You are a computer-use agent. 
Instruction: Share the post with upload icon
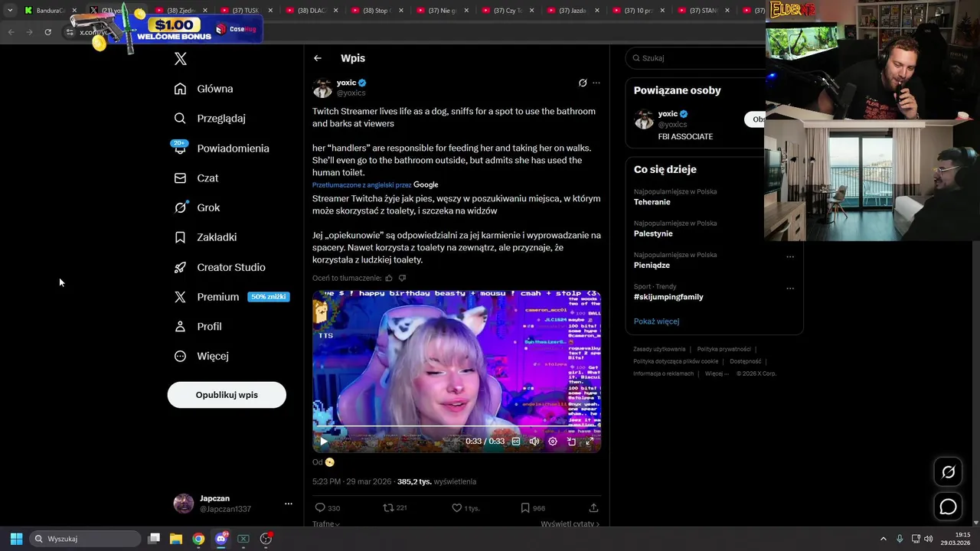click(593, 508)
